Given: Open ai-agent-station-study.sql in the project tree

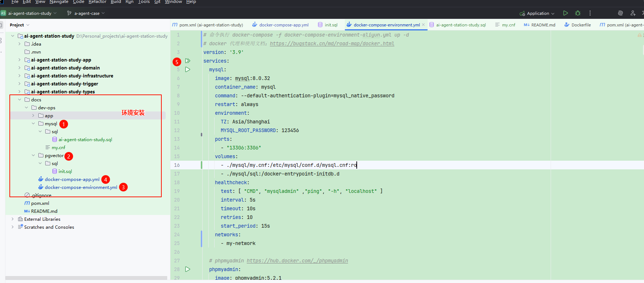Looking at the screenshot, I should point(85,140).
